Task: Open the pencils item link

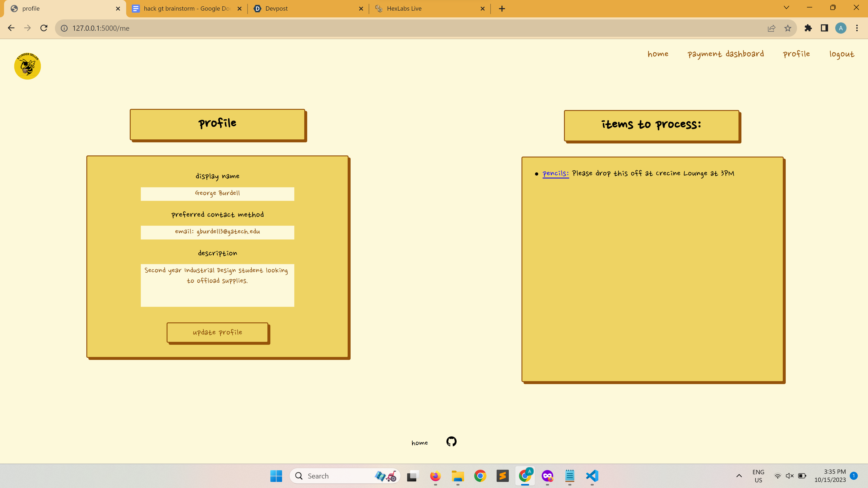Action: (x=555, y=174)
